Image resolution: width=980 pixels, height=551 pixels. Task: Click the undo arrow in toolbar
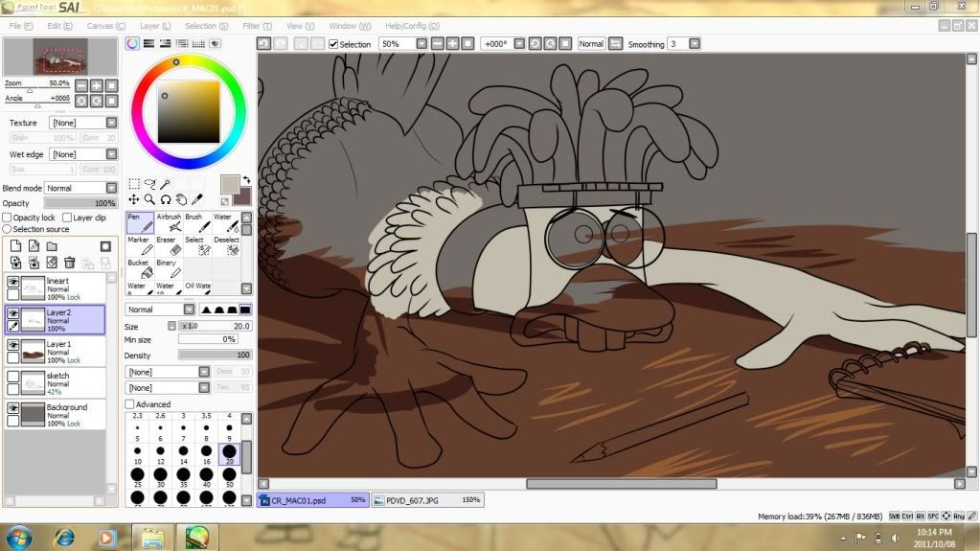(263, 44)
